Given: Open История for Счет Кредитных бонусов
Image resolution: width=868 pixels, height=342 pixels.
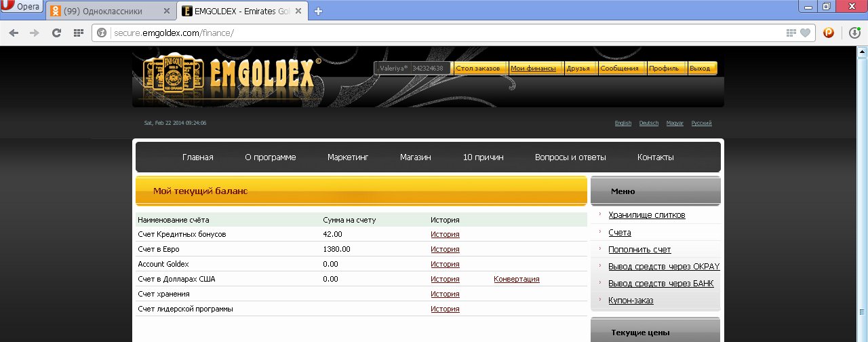Looking at the screenshot, I should point(445,234).
